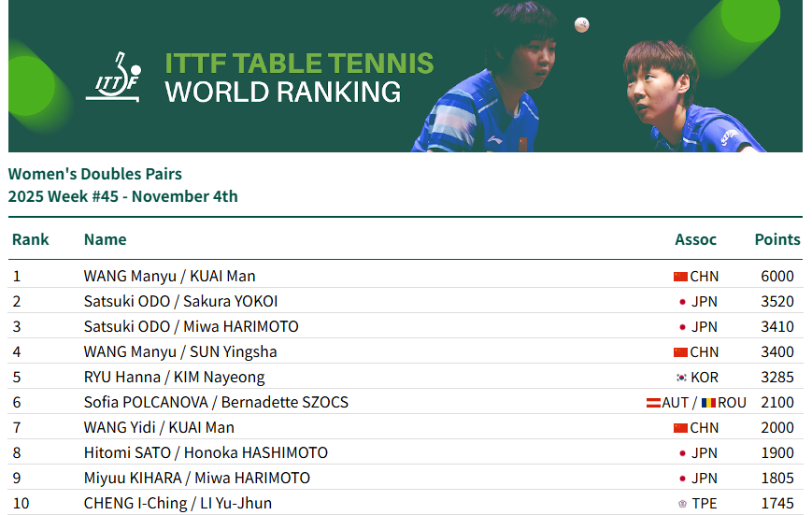Image resolution: width=812 pixels, height=515 pixels.
Task: Click CHENG I-Ching / LI Yu-Jhun name
Action: (x=178, y=504)
